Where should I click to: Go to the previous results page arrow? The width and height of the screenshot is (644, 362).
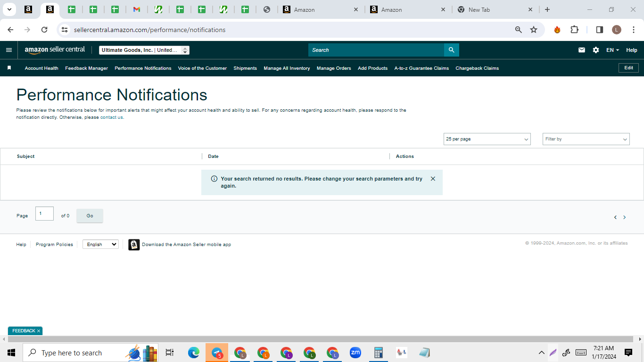(615, 217)
